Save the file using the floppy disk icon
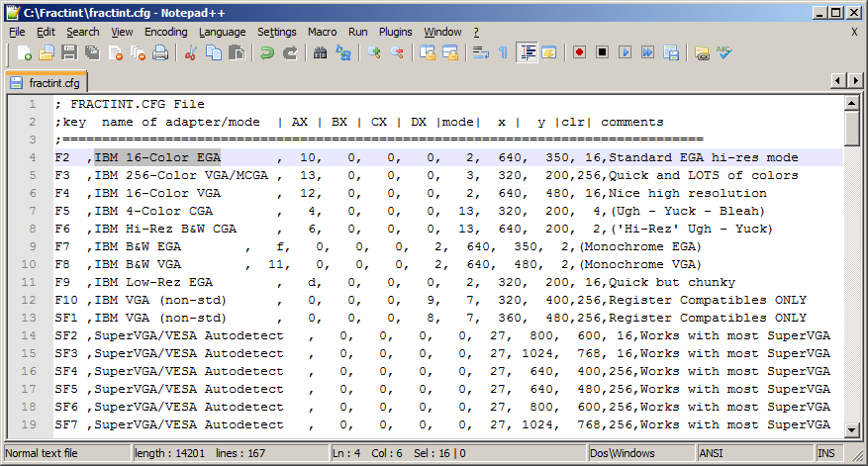 [x=69, y=53]
